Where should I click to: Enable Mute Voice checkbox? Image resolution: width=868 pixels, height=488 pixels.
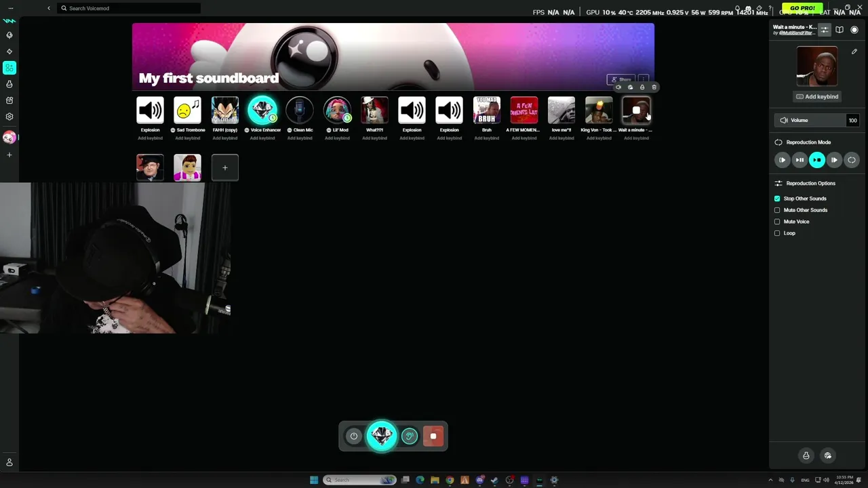tap(777, 222)
